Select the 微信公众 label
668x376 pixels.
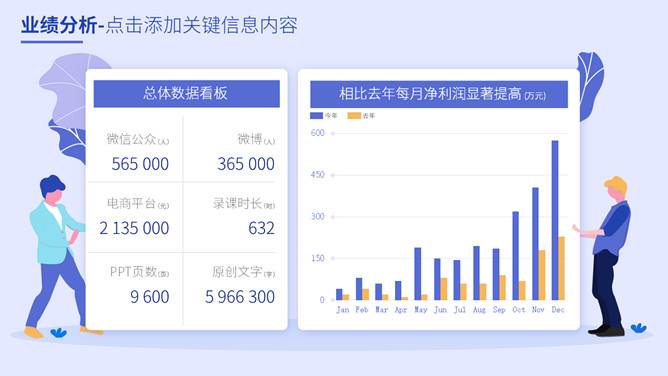pyautogui.click(x=131, y=139)
